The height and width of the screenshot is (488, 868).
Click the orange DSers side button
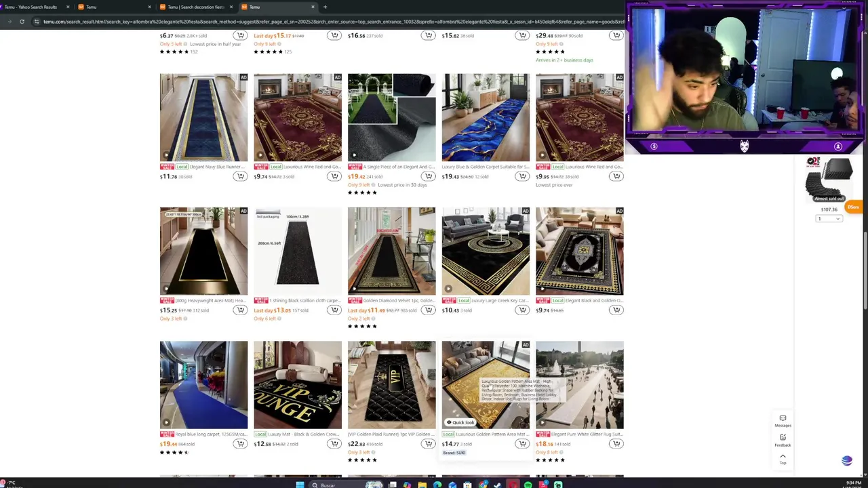click(853, 207)
